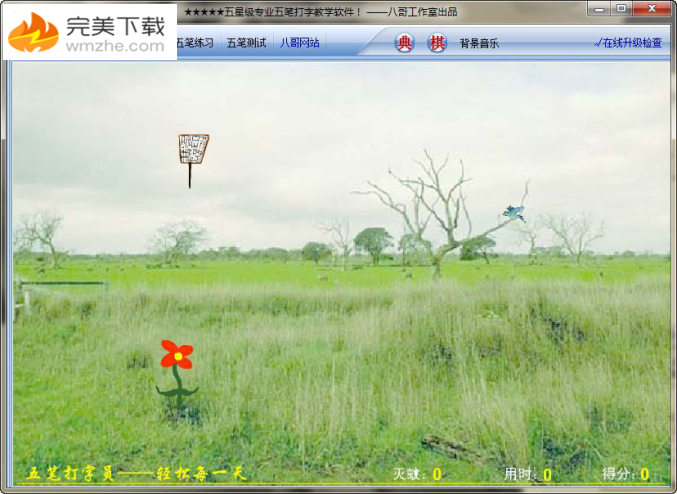Image resolution: width=677 pixels, height=494 pixels.
Task: Click 在线升级检查 online update check
Action: (628, 43)
